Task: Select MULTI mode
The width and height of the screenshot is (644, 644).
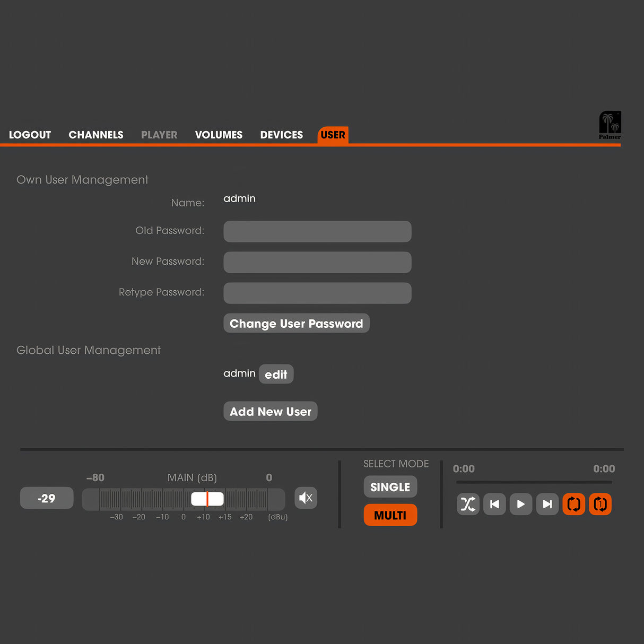Action: [x=390, y=515]
